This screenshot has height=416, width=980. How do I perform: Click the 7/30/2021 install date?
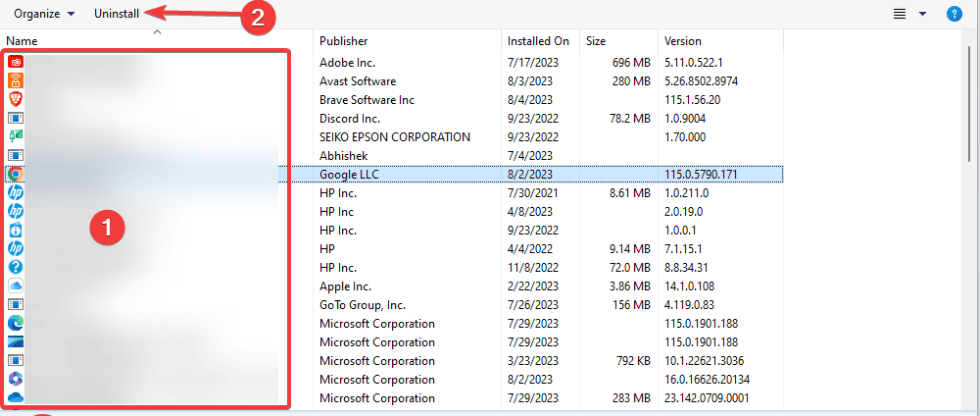click(532, 192)
